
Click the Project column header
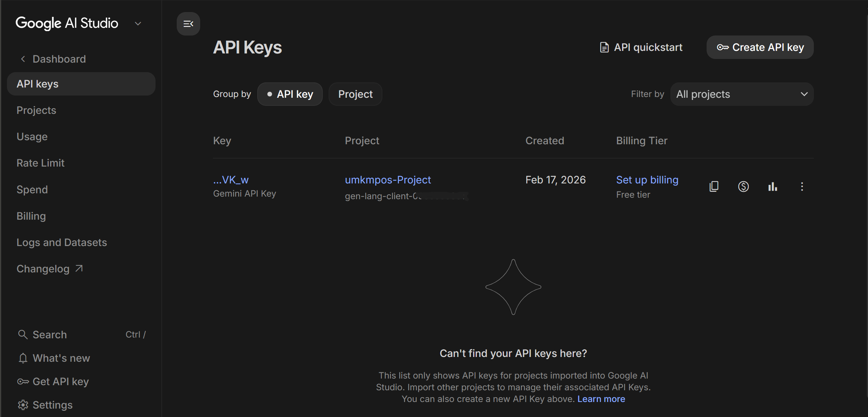click(x=362, y=141)
